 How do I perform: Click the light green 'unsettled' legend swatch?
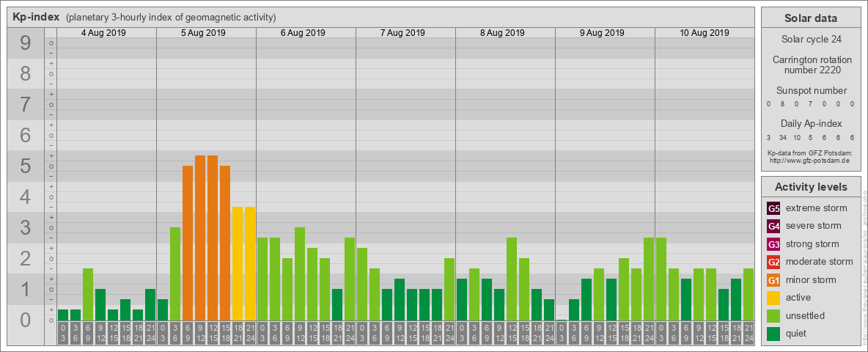(x=773, y=316)
